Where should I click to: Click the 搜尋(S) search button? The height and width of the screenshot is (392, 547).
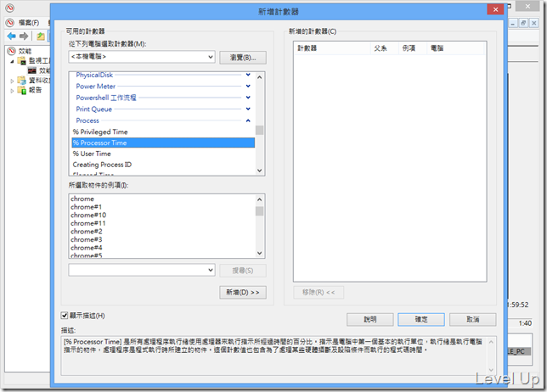click(243, 271)
